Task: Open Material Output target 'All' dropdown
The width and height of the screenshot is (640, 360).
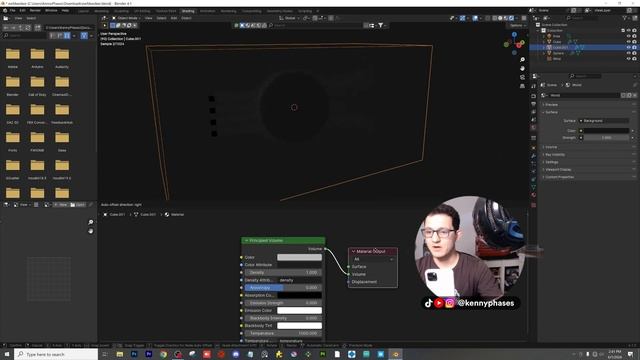Action: tap(373, 259)
